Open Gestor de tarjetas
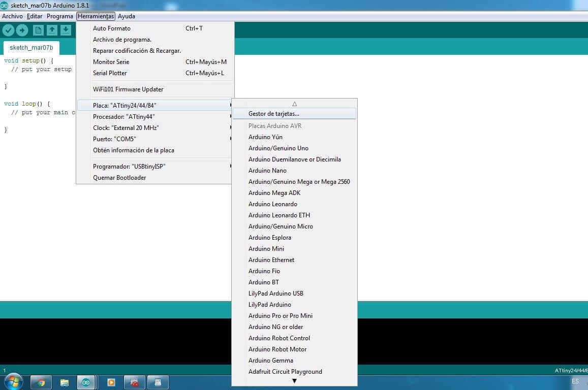 [x=294, y=114]
